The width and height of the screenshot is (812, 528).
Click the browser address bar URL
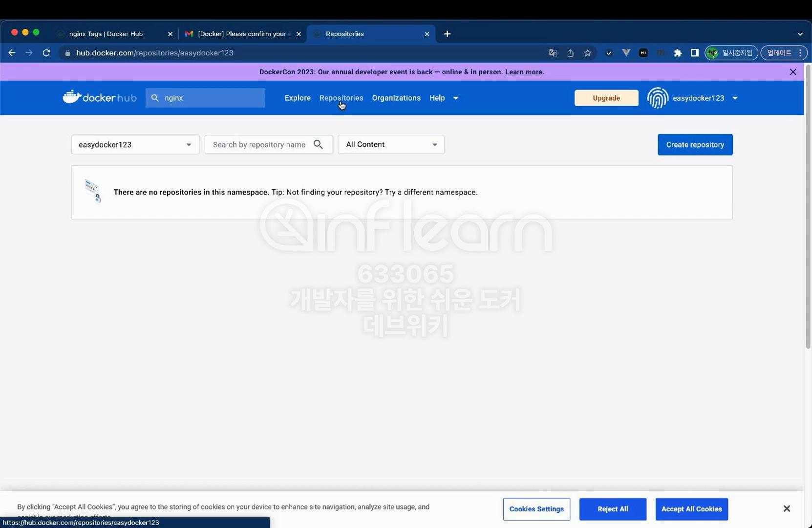point(155,53)
